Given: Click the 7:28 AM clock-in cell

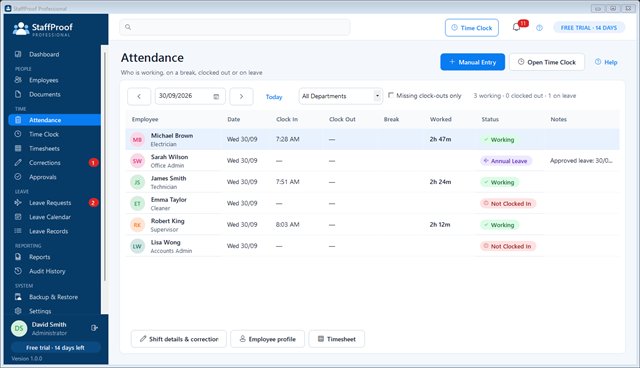Looking at the screenshot, I should (x=287, y=139).
